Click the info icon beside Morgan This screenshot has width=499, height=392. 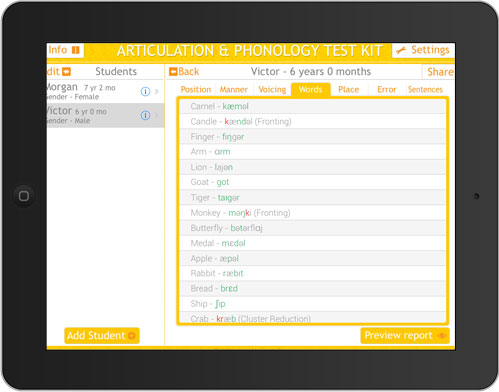[x=145, y=91]
